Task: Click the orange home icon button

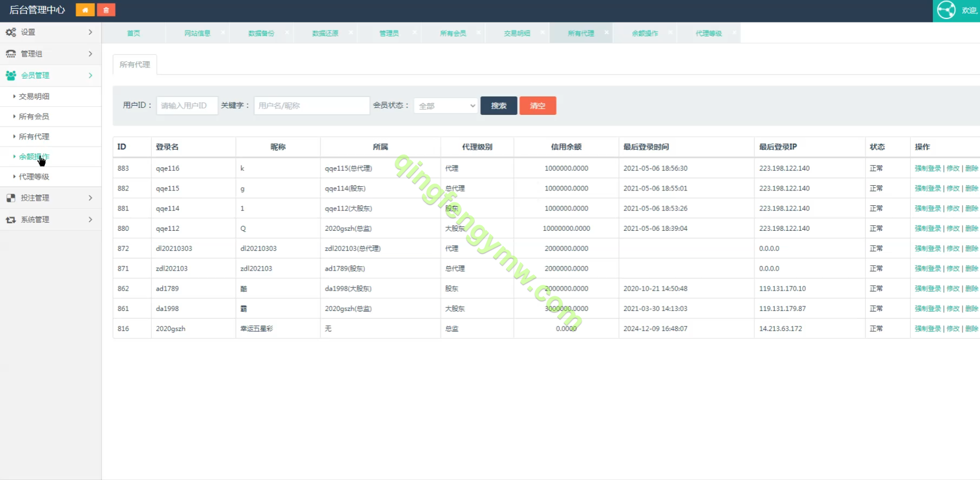Action: pos(85,10)
